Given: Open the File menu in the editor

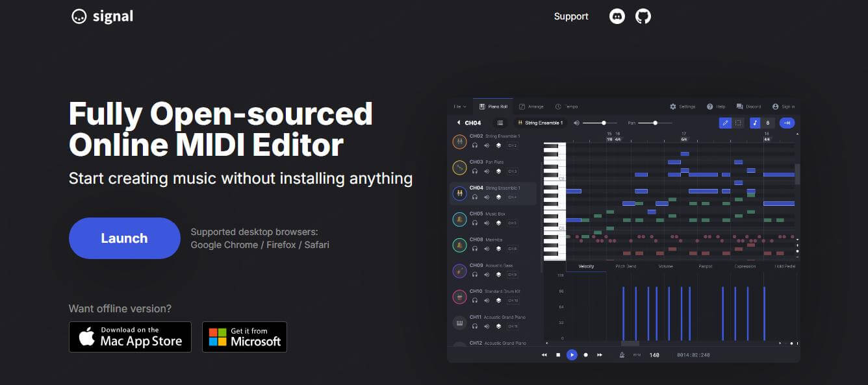Looking at the screenshot, I should 459,106.
